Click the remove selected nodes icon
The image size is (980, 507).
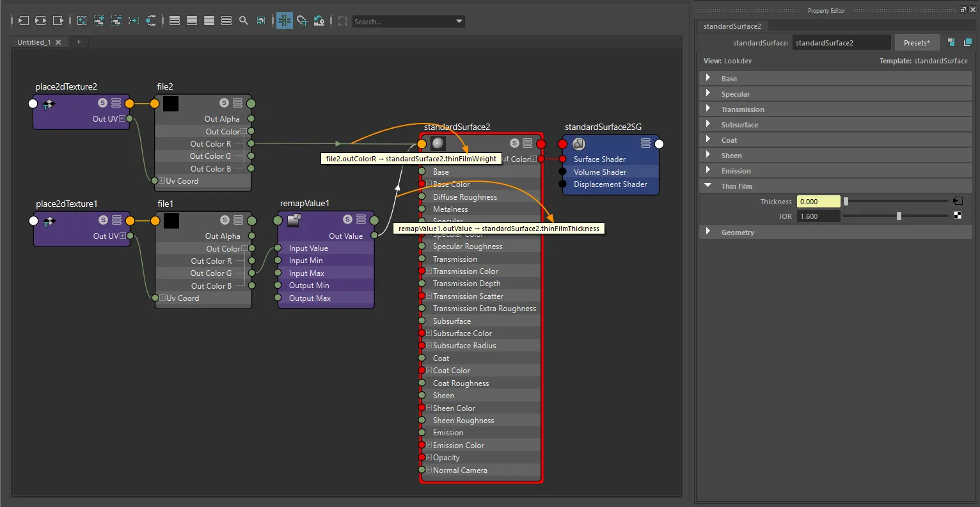pos(116,20)
